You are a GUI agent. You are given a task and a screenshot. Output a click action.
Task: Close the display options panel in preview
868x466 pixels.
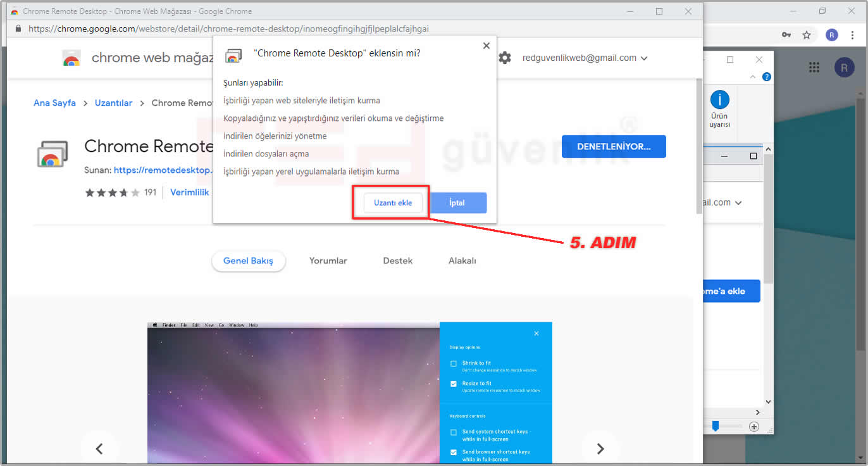[536, 334]
